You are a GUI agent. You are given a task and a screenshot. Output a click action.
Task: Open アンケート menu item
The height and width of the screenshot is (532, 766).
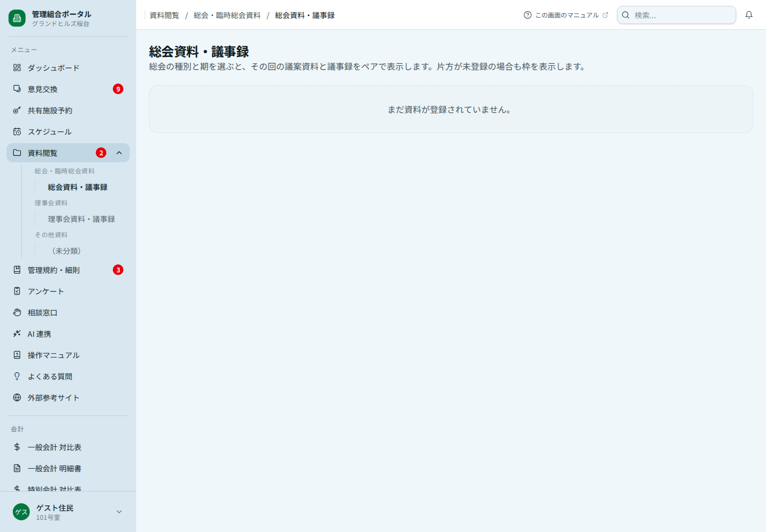[68, 291]
